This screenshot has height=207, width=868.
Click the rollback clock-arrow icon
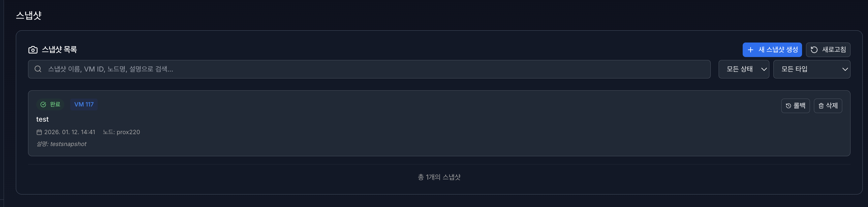(788, 106)
